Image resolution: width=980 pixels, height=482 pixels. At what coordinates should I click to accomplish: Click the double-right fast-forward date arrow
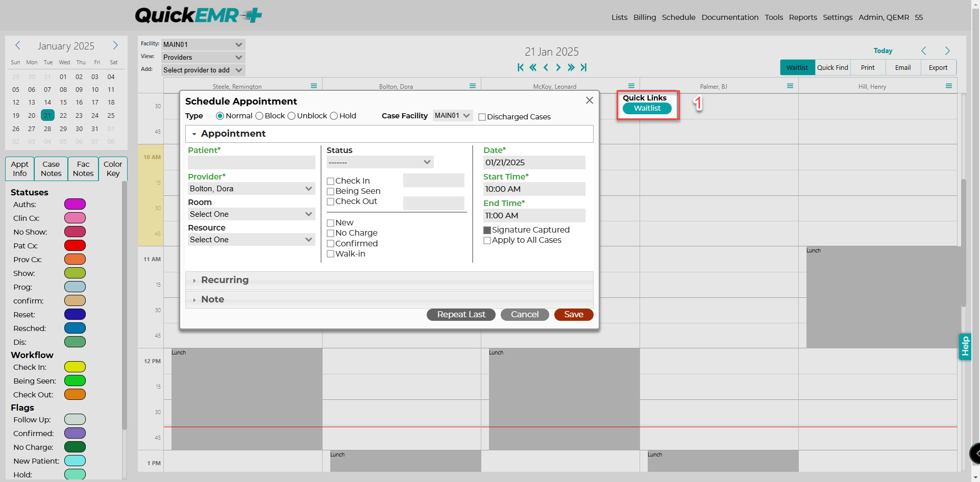pyautogui.click(x=571, y=67)
